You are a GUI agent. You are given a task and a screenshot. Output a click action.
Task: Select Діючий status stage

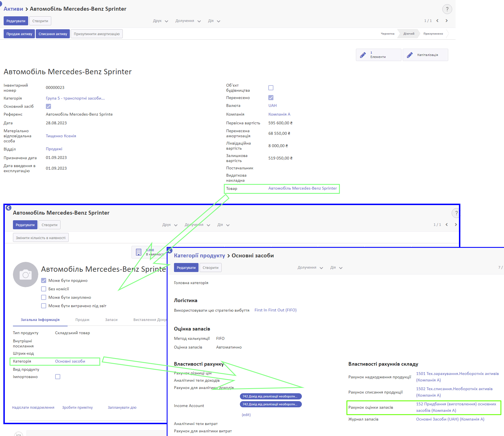409,34
